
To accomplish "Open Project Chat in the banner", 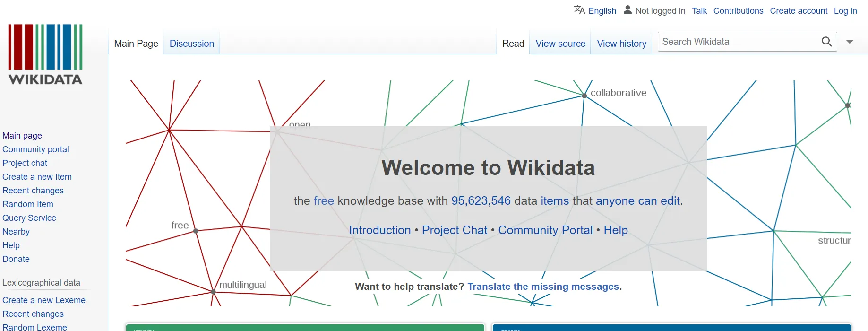I will [x=455, y=230].
